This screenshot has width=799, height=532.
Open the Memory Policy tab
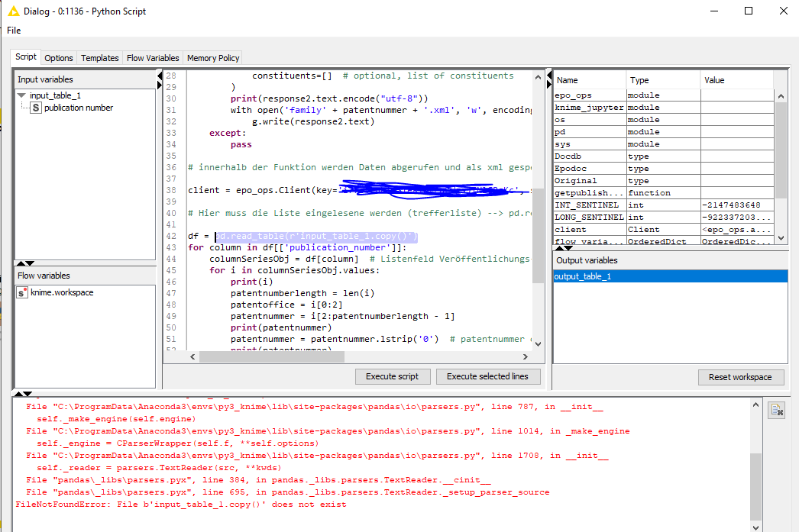tap(213, 58)
